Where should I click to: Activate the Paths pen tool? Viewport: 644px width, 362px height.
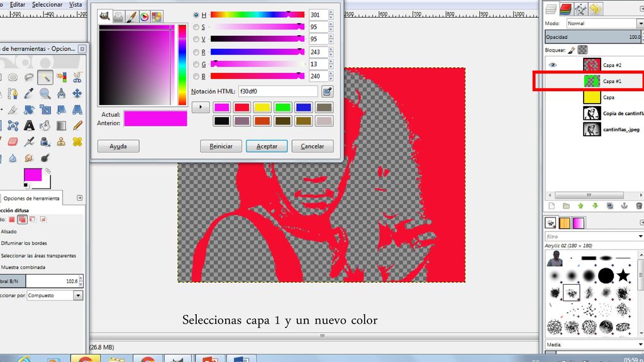pyautogui.click(x=13, y=94)
